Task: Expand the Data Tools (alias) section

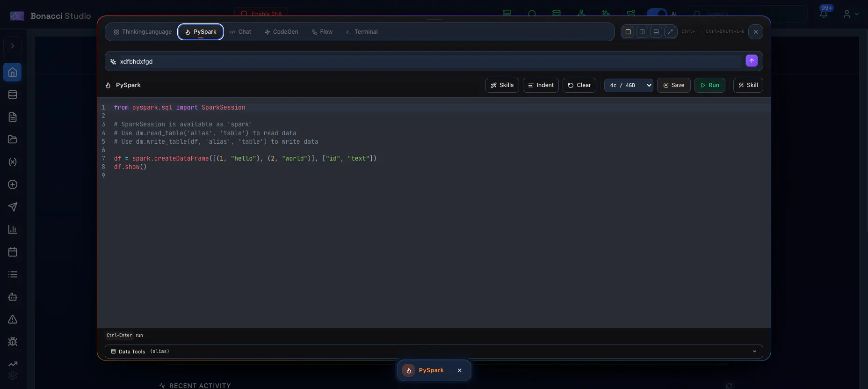Action: pyautogui.click(x=434, y=352)
